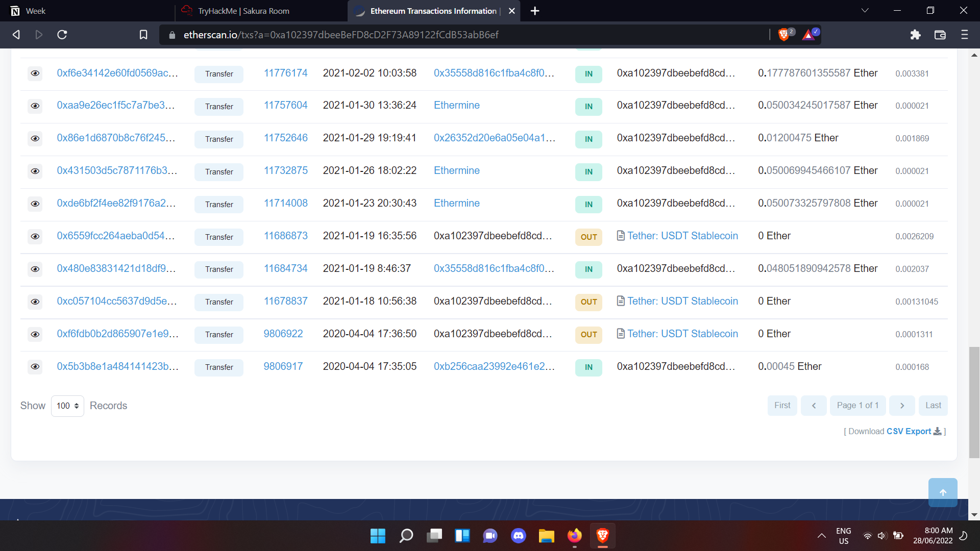Toggle eye preview for 0xf6e34142e60fd0569ac transaction
Image resolution: width=980 pixels, height=551 pixels.
pyautogui.click(x=35, y=73)
